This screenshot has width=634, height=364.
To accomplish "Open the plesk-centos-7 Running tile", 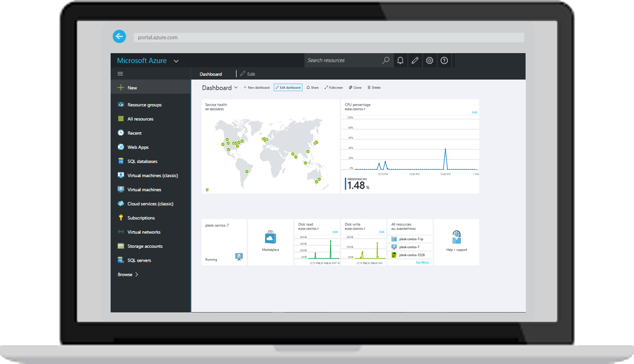I will pyautogui.click(x=224, y=242).
